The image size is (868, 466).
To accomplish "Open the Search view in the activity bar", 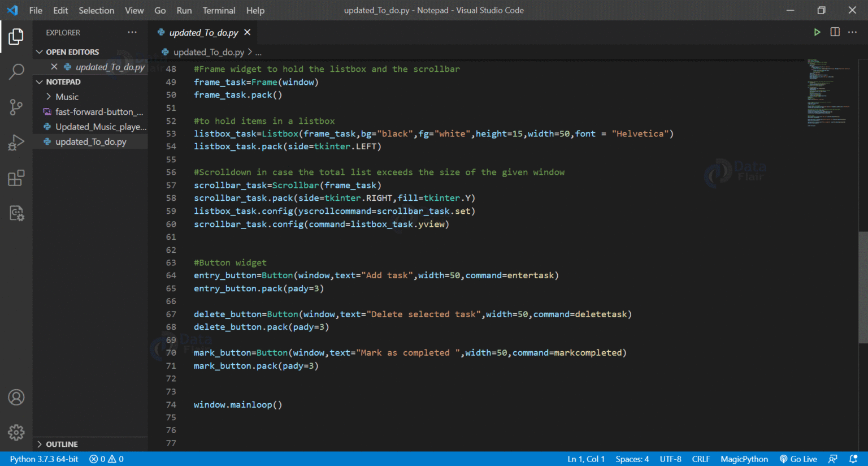I will (16, 72).
